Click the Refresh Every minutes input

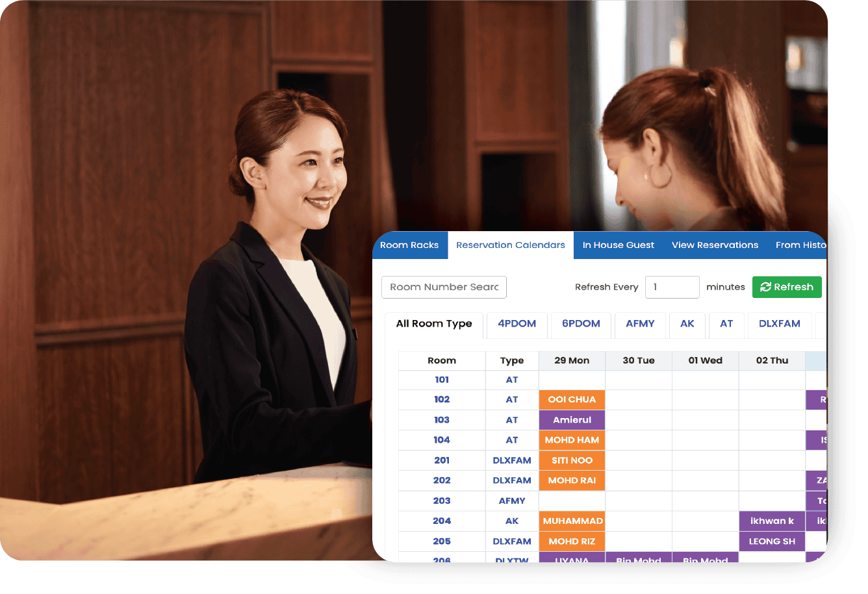pos(672,287)
